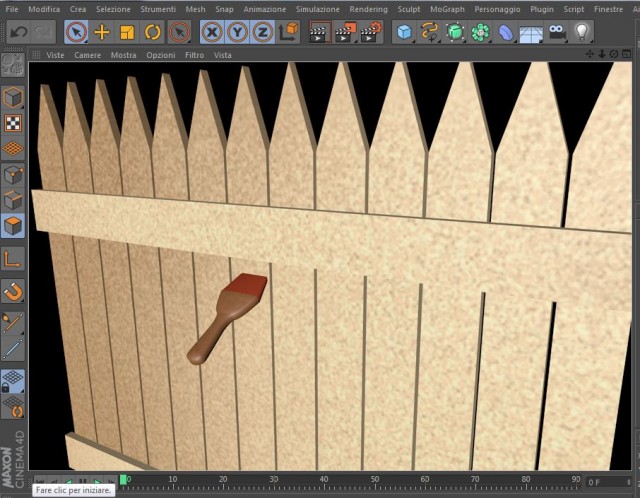Click the Undo arrow icon
The image size is (640, 498).
(x=18, y=32)
